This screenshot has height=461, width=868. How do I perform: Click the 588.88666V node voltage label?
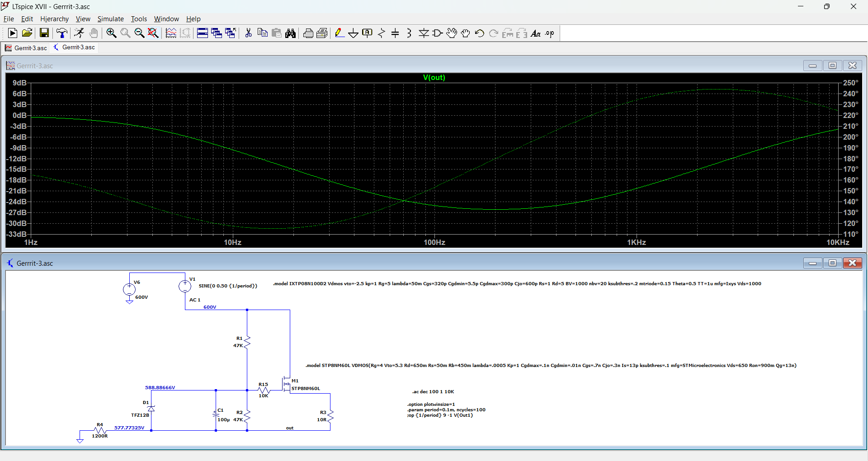[160, 388]
